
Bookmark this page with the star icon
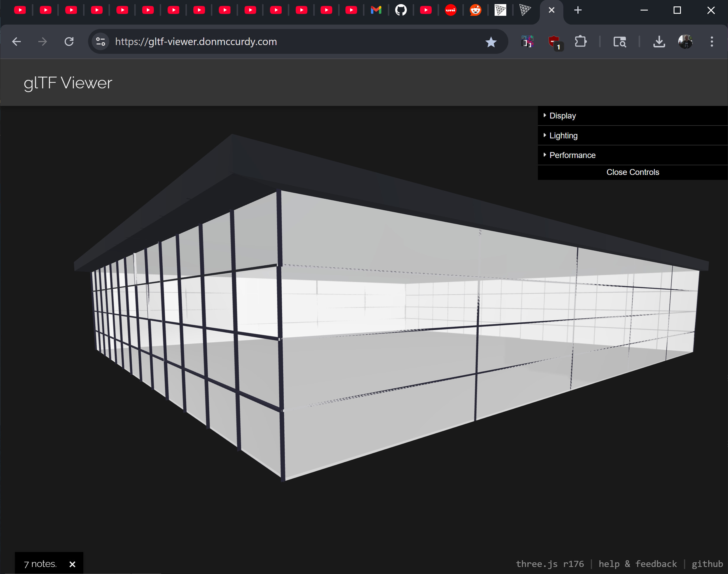click(x=491, y=42)
